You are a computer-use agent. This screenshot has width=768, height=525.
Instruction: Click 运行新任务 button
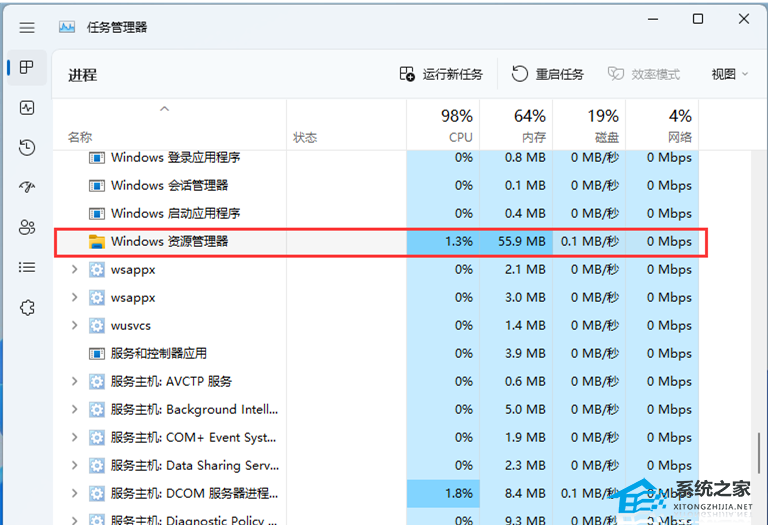pyautogui.click(x=441, y=74)
